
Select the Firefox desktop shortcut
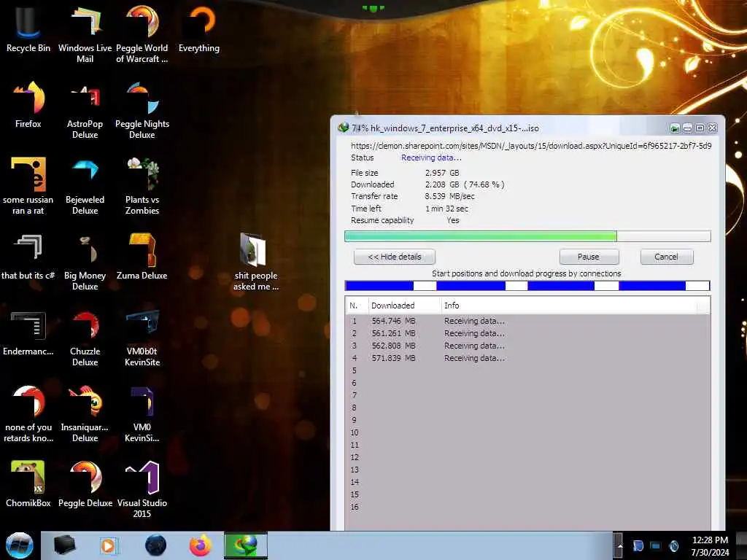tap(28, 105)
